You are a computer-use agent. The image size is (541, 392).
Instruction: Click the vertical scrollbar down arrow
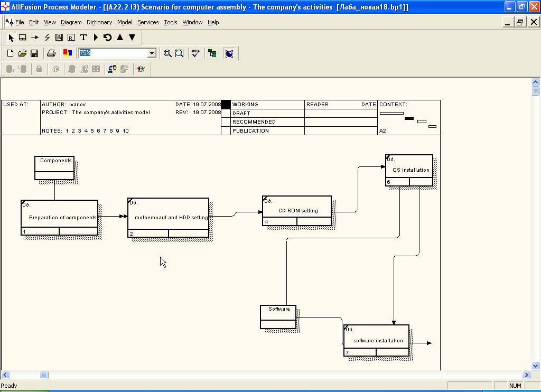pos(536,366)
